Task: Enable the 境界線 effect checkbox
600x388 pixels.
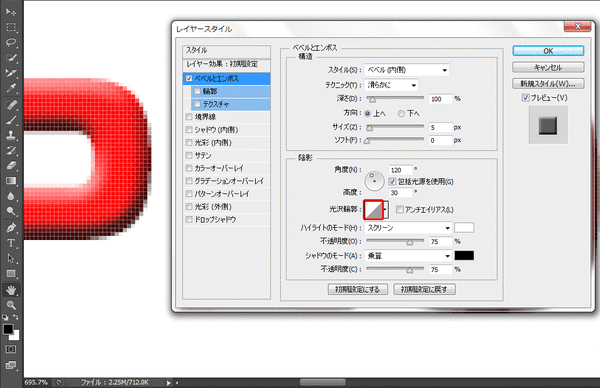Action: pos(189,117)
